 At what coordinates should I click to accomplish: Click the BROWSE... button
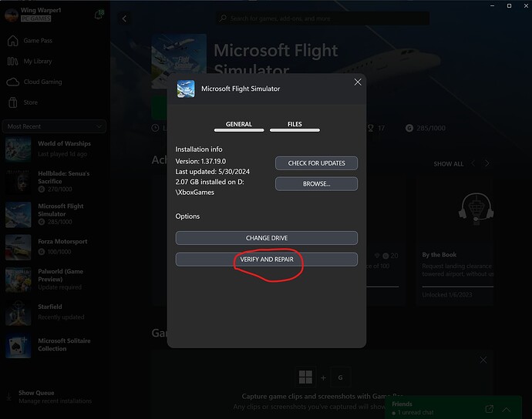tap(316, 184)
